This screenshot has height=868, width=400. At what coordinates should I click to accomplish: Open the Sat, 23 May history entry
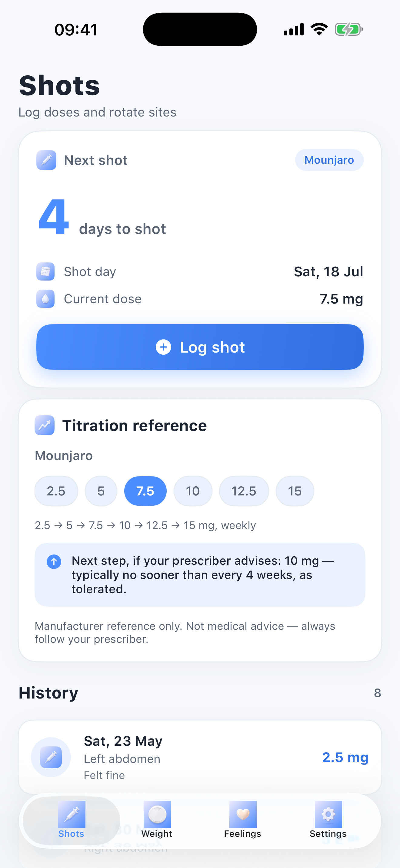pyautogui.click(x=200, y=757)
